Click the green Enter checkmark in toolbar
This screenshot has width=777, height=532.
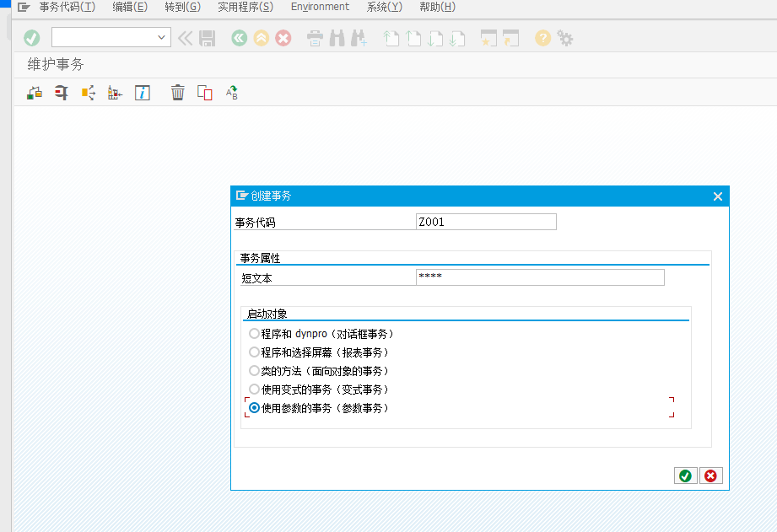point(32,38)
